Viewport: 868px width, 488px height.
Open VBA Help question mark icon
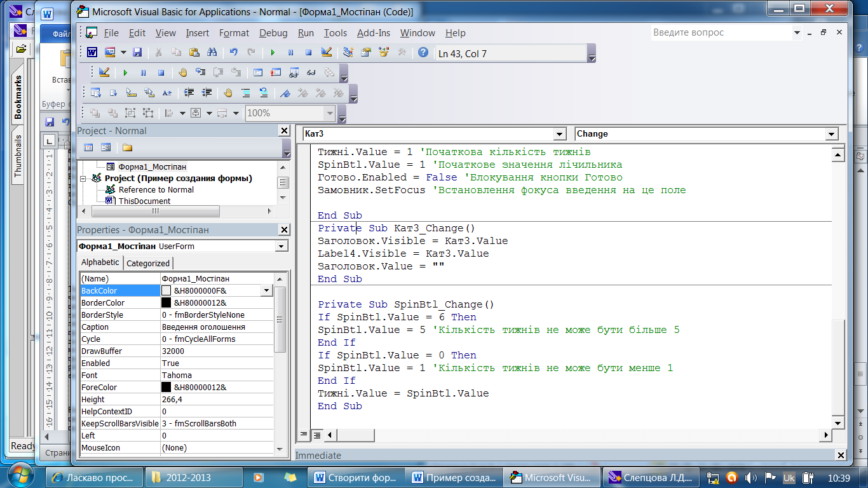[x=423, y=52]
